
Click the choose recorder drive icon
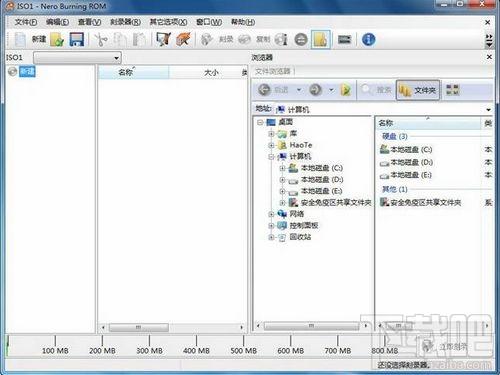pyautogui.click(x=345, y=39)
